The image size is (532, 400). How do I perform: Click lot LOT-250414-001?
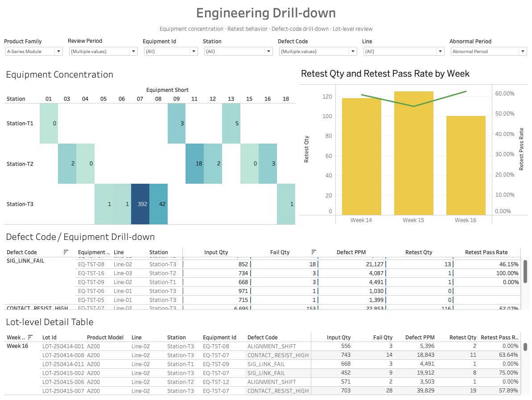[63, 346]
